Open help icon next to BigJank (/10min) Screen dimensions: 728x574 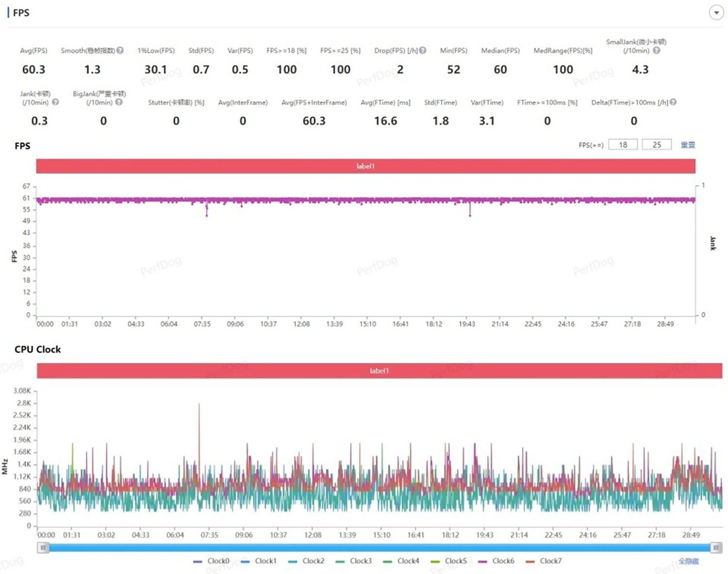coord(119,102)
